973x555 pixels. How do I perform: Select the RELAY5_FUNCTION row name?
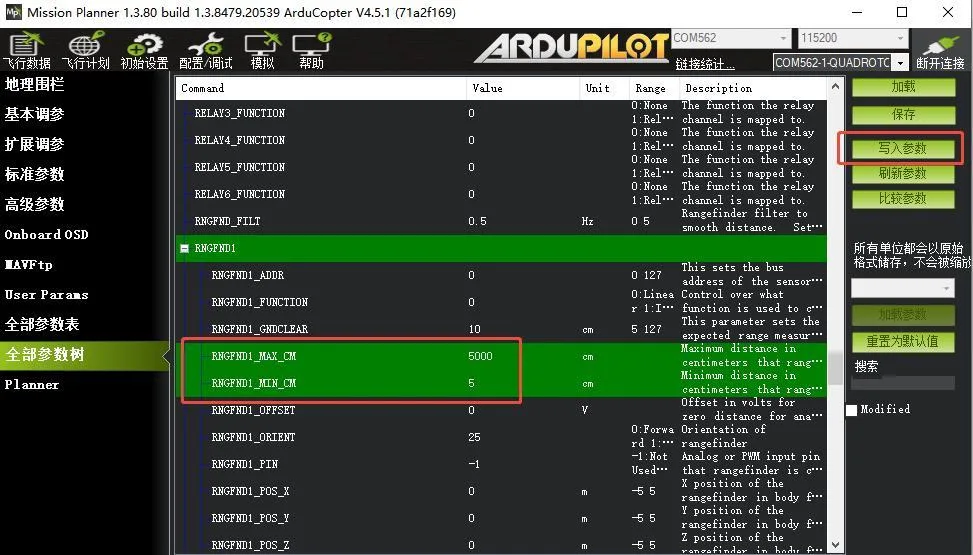pos(240,168)
